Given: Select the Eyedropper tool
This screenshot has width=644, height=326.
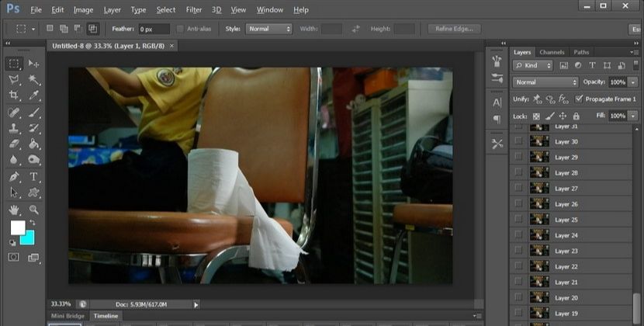Looking at the screenshot, I should coord(33,95).
